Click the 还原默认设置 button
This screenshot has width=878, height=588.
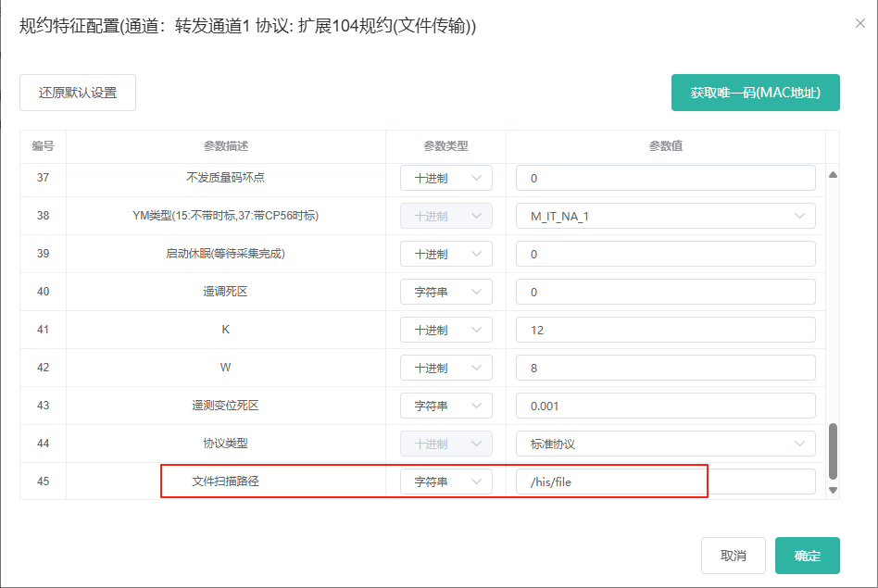(78, 93)
